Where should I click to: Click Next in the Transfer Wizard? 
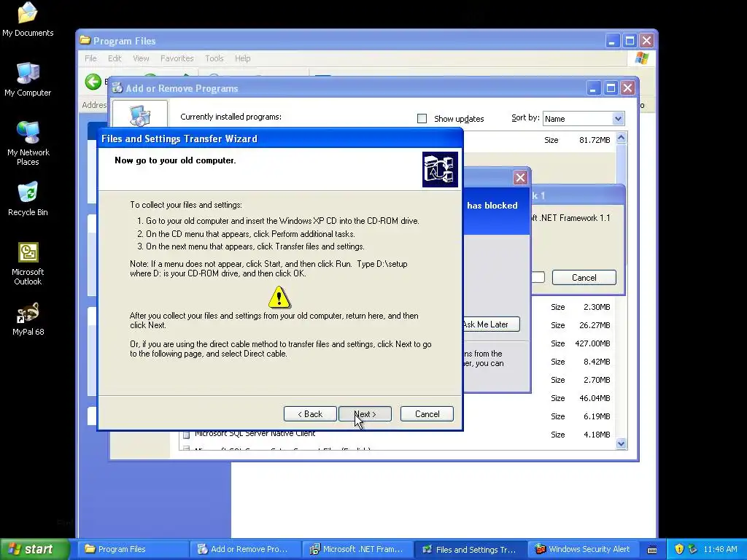pos(365,414)
